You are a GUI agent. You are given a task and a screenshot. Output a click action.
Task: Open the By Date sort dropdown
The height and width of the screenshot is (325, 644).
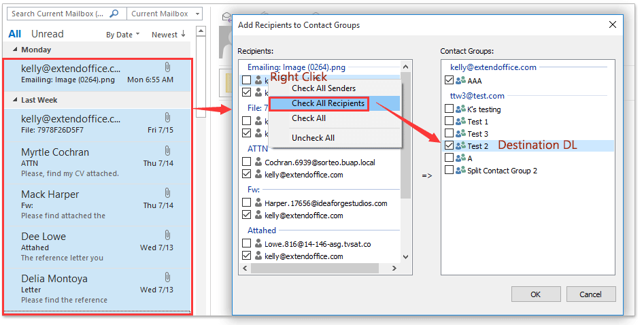(122, 35)
